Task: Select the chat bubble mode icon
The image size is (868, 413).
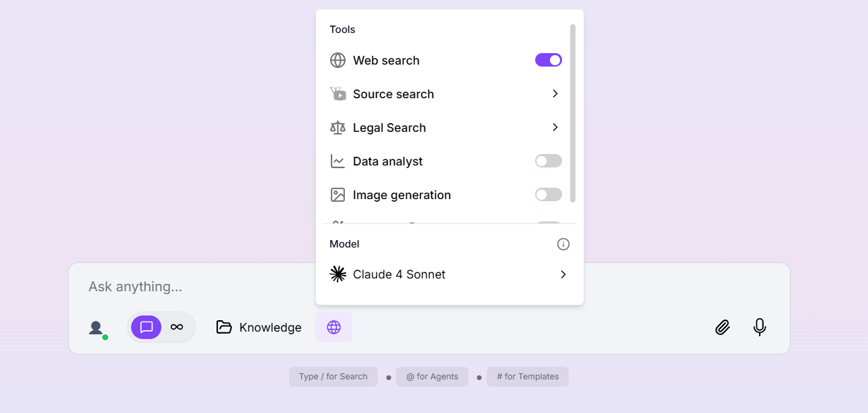Action: (147, 328)
